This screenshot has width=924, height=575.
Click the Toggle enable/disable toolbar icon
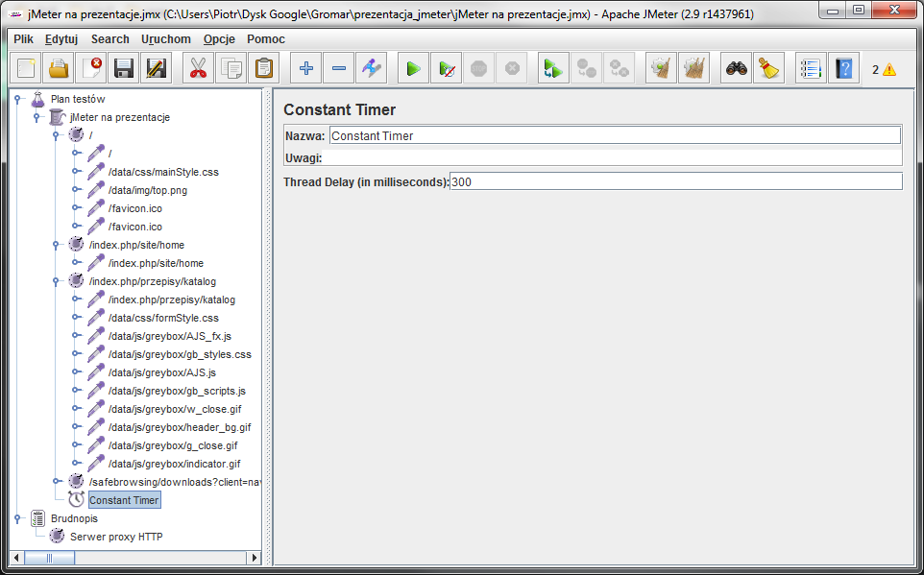coord(372,68)
